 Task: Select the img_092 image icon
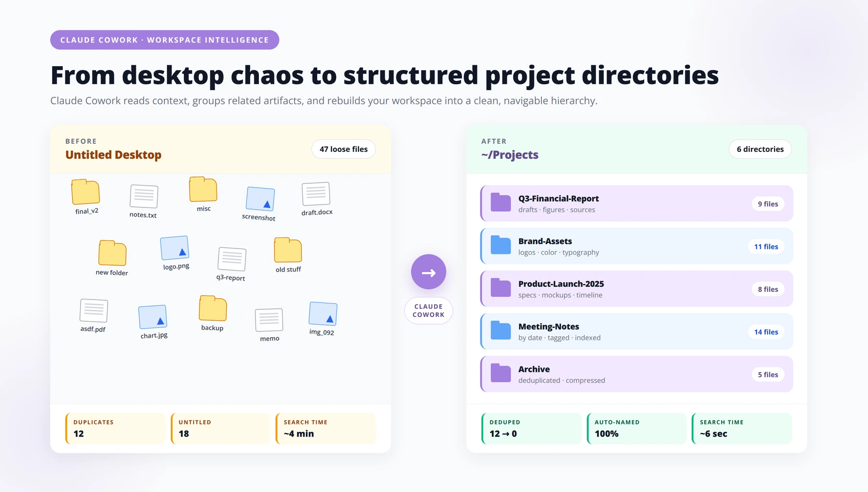[323, 314]
